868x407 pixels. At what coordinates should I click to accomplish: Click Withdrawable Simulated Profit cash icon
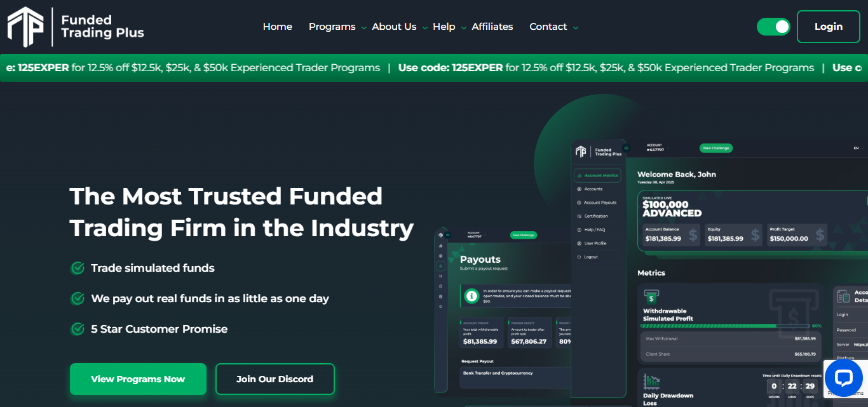point(651,297)
